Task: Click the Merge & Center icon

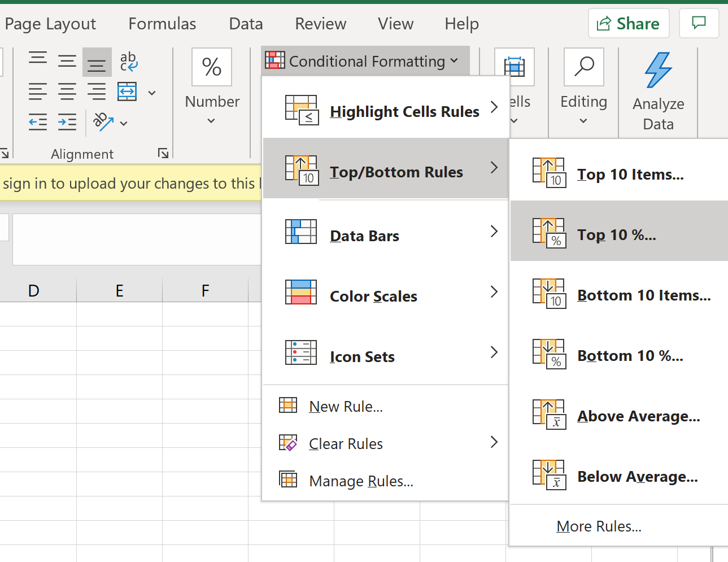Action: [127, 92]
